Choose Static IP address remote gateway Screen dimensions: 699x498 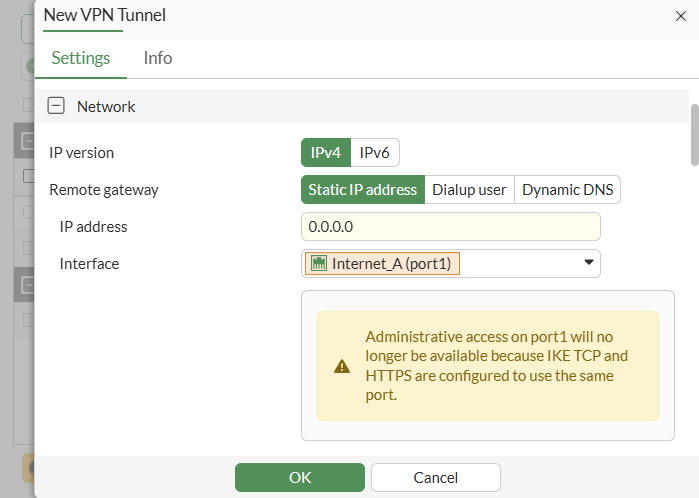[x=362, y=190]
